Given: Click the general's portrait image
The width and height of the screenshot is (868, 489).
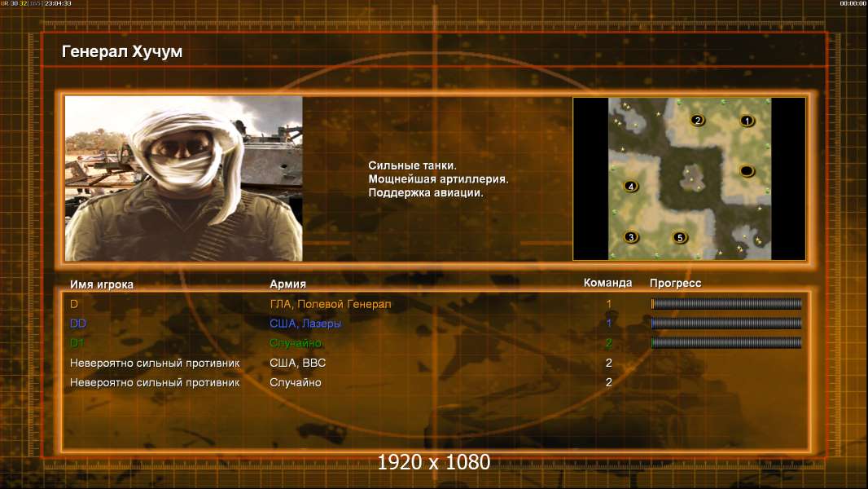Looking at the screenshot, I should pyautogui.click(x=184, y=178).
